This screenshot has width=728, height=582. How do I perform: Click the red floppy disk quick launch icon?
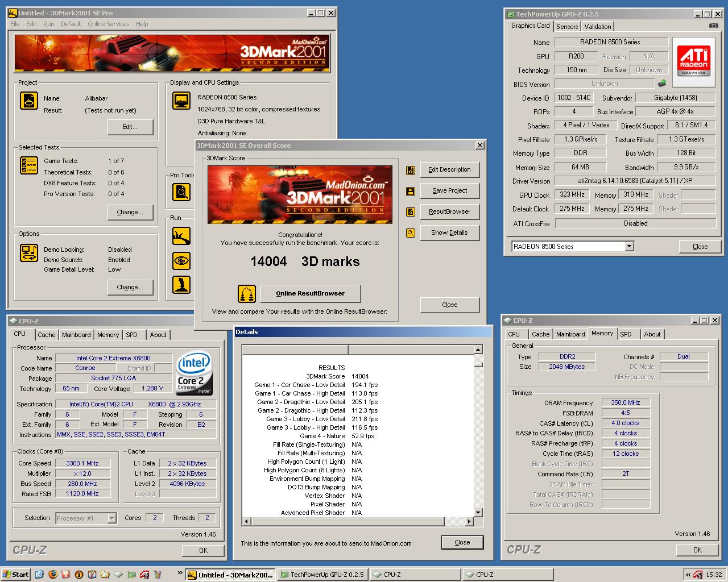(66, 575)
